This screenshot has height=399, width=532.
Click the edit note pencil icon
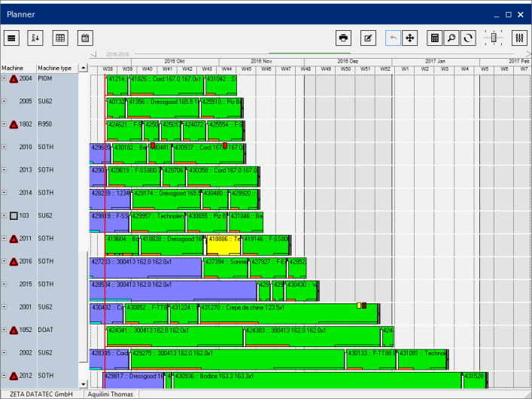(x=368, y=38)
